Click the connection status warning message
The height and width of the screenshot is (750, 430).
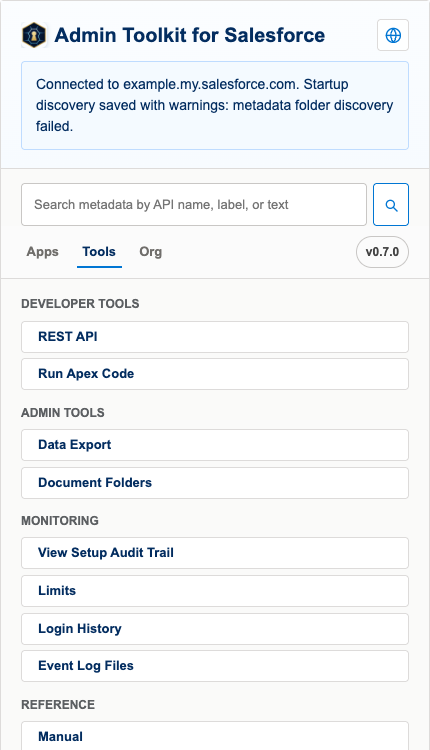tap(215, 105)
